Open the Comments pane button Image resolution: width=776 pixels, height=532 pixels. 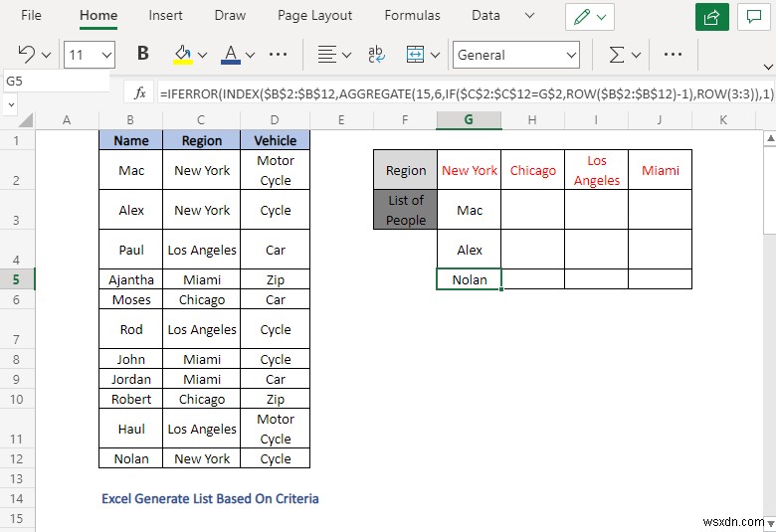(x=754, y=17)
